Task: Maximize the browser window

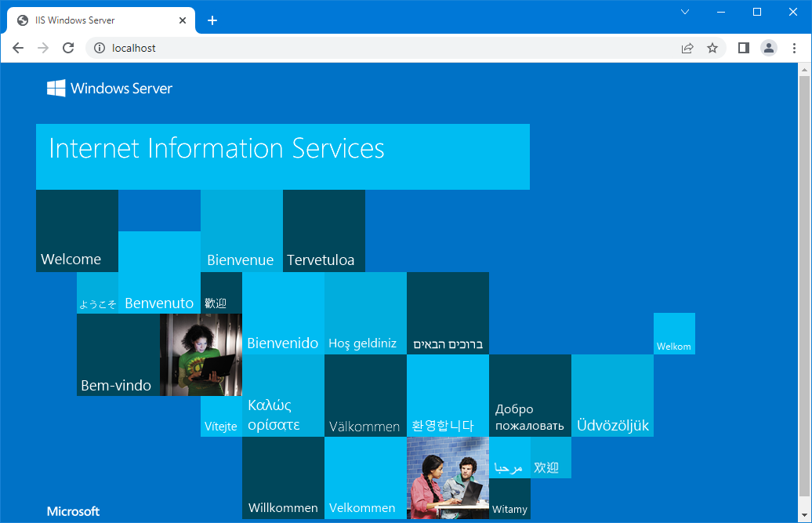Action: 757,12
